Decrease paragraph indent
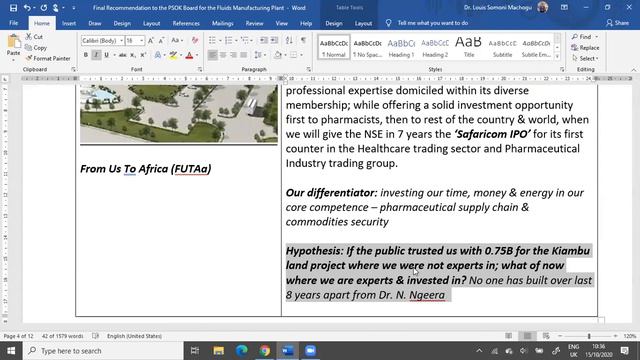Image resolution: width=640 pixels, height=360 pixels. click(x=264, y=40)
